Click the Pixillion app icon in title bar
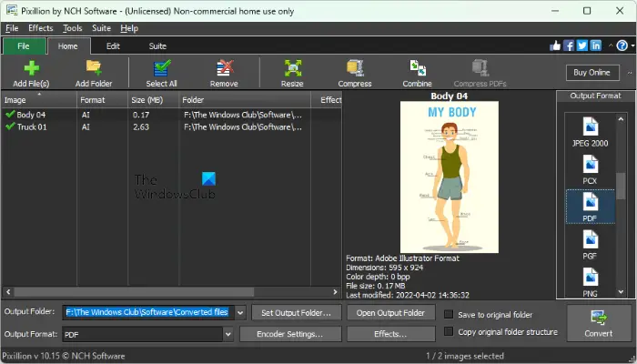637x364 pixels. 11,11
